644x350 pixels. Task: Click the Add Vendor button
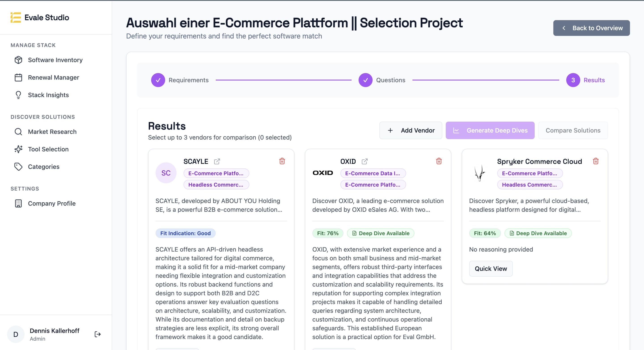coord(411,130)
